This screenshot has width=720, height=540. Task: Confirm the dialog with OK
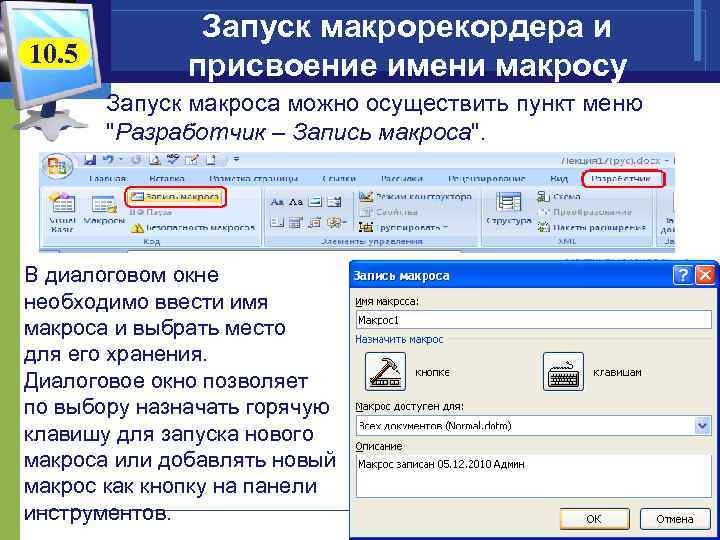point(594,519)
